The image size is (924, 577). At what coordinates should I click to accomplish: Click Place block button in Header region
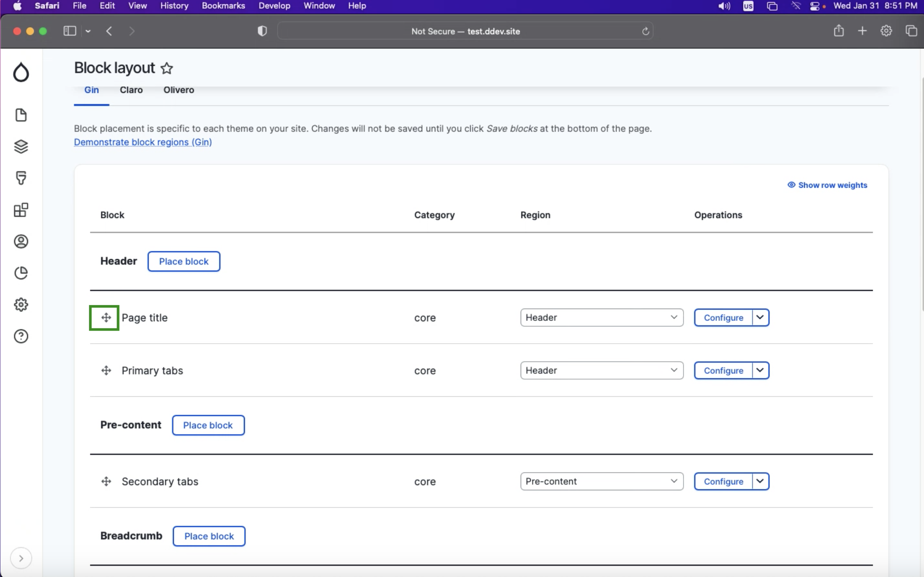coord(183,261)
